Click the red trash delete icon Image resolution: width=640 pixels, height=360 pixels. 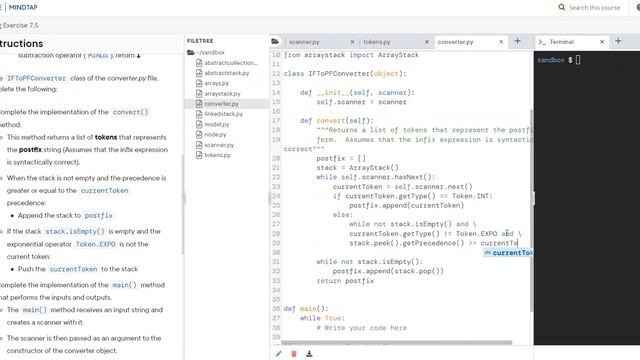pos(294,354)
